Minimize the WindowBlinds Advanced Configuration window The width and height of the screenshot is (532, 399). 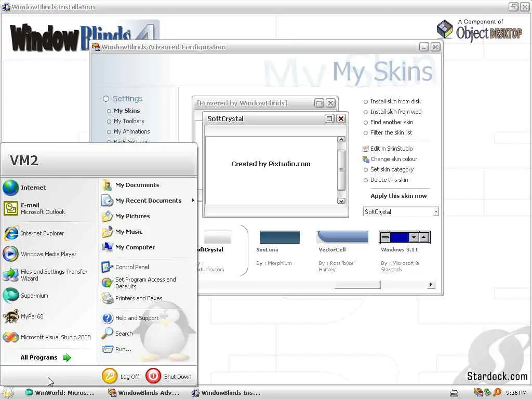pyautogui.click(x=424, y=47)
